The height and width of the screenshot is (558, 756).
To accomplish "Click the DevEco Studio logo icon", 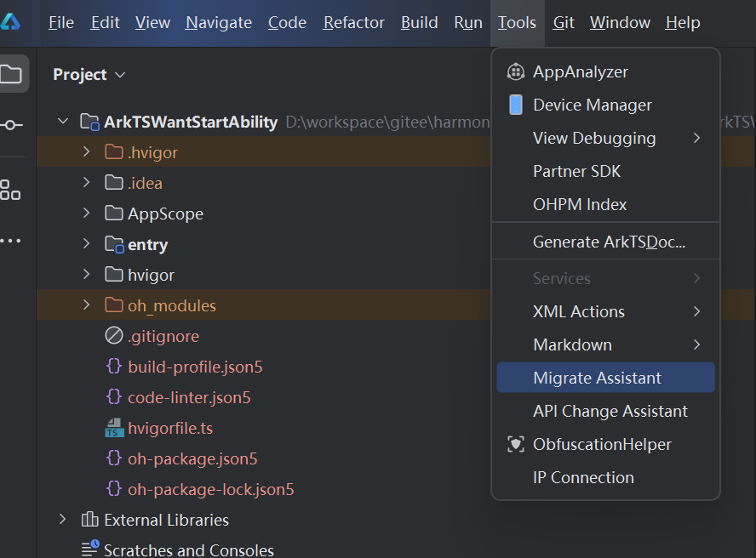I will (x=10, y=22).
